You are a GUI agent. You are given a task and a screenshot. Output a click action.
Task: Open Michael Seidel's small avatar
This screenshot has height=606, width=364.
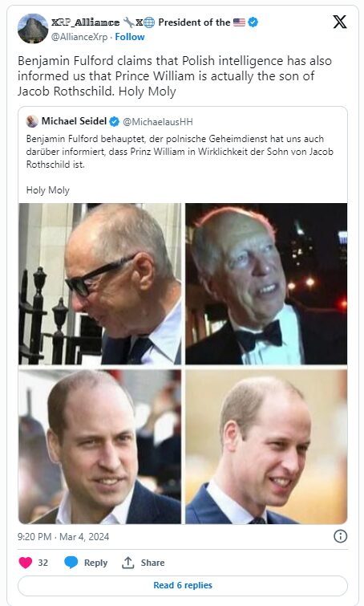[32, 121]
